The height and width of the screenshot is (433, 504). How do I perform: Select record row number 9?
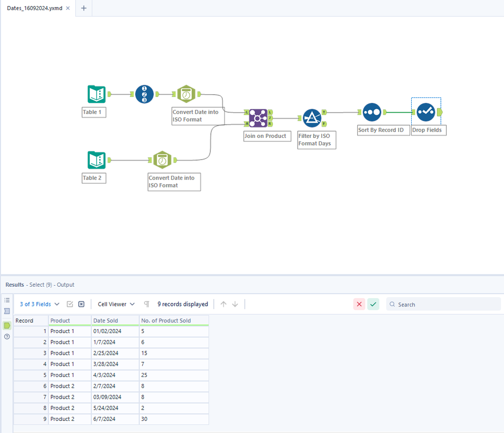point(31,419)
